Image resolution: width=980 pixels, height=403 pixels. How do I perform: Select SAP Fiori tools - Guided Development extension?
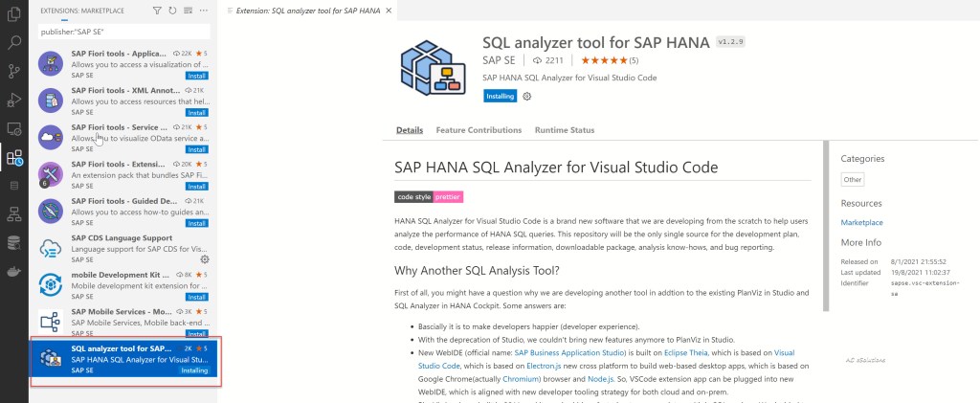(120, 201)
